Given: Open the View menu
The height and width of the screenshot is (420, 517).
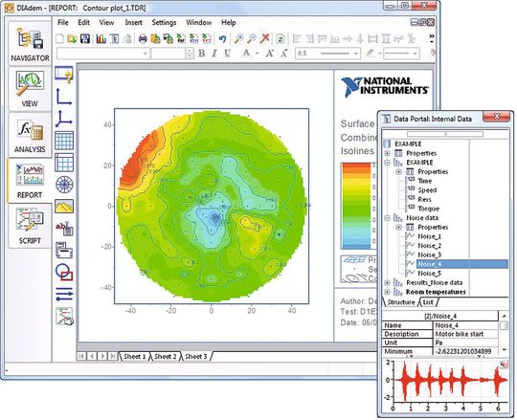Looking at the screenshot, I should (106, 22).
